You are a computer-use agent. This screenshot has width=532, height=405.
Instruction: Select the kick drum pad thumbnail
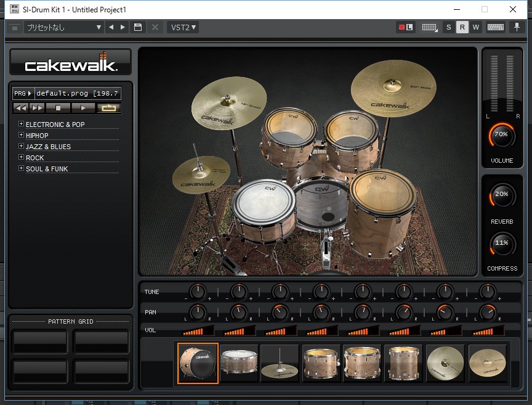click(198, 364)
